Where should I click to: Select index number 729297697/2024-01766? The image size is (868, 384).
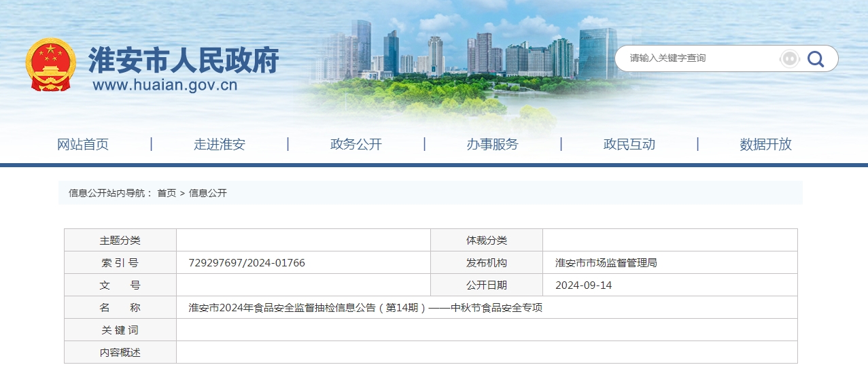point(247,263)
